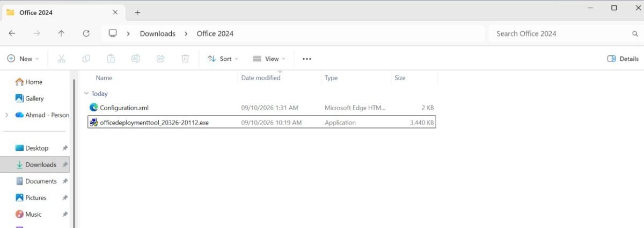Screen dimensions: 644x228
Task: Click pin icon next to Pictures
Action: pos(65,198)
